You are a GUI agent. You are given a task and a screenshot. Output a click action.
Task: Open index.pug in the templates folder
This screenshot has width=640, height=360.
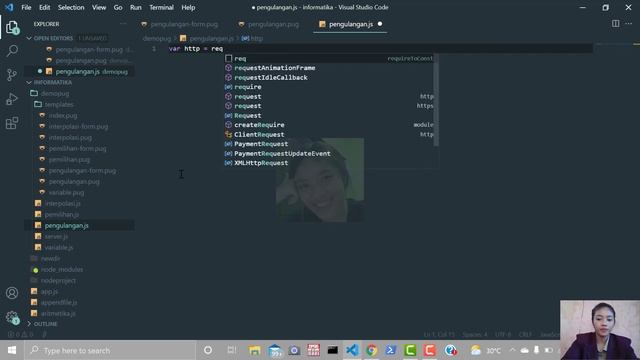(63, 116)
